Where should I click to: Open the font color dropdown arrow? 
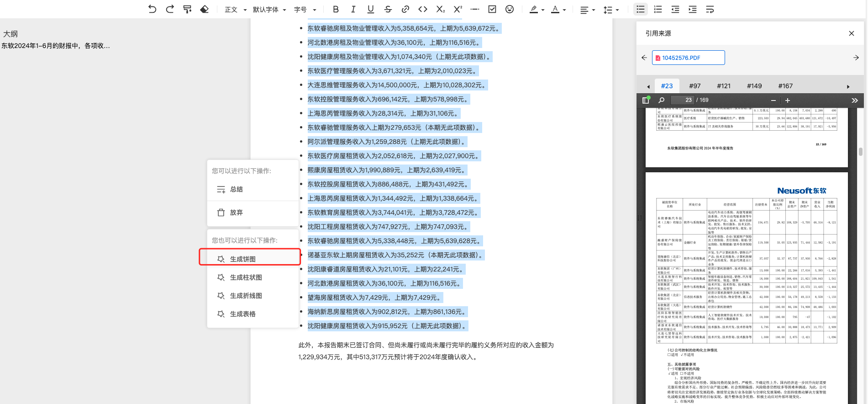pyautogui.click(x=564, y=10)
